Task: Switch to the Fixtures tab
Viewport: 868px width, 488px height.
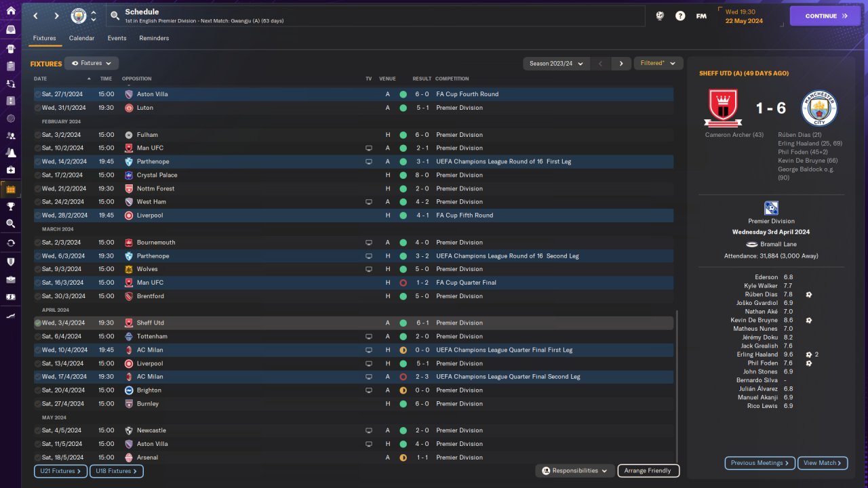Action: pos(45,38)
